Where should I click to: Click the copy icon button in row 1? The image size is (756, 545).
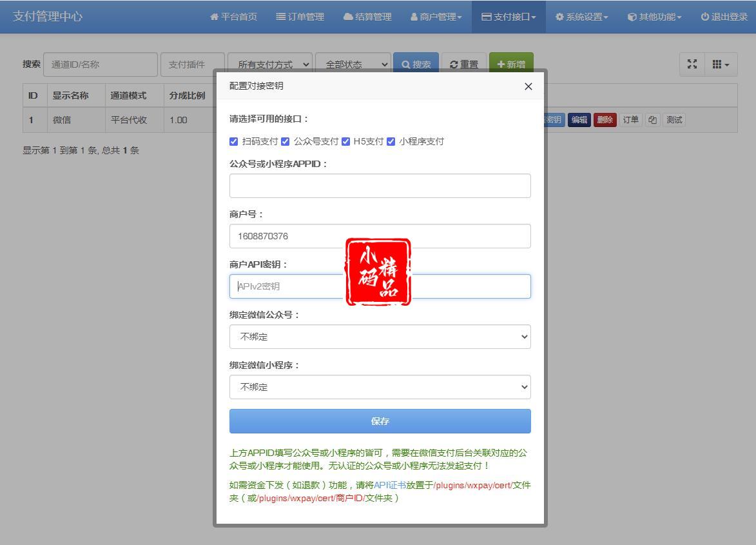652,119
